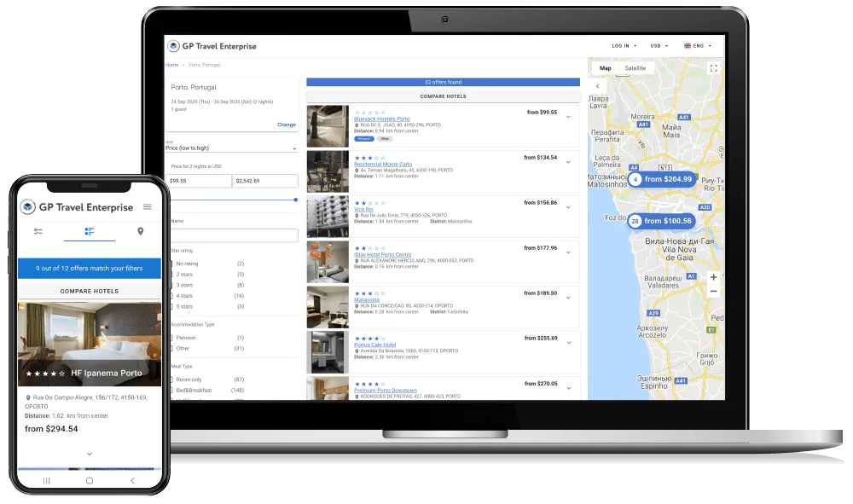This screenshot has width=853, height=504.
Task: Expand the $189.50 offer chevron
Action: [x=568, y=298]
